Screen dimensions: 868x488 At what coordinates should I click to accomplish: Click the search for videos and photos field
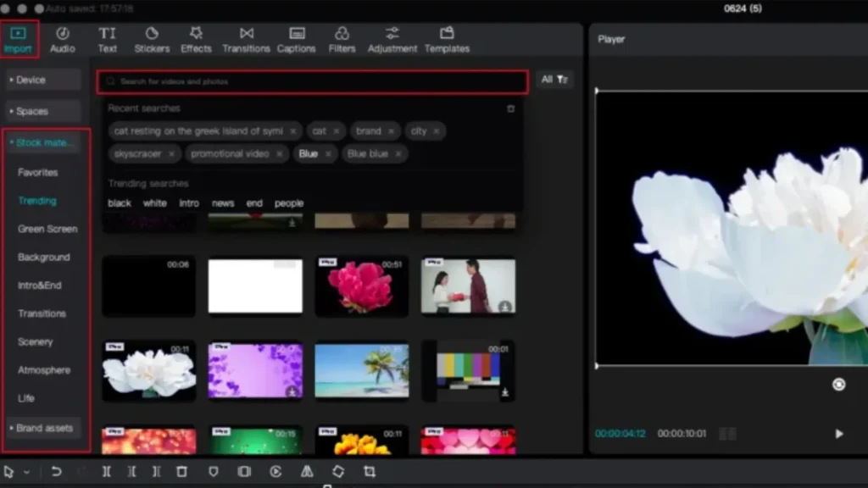coord(313,81)
